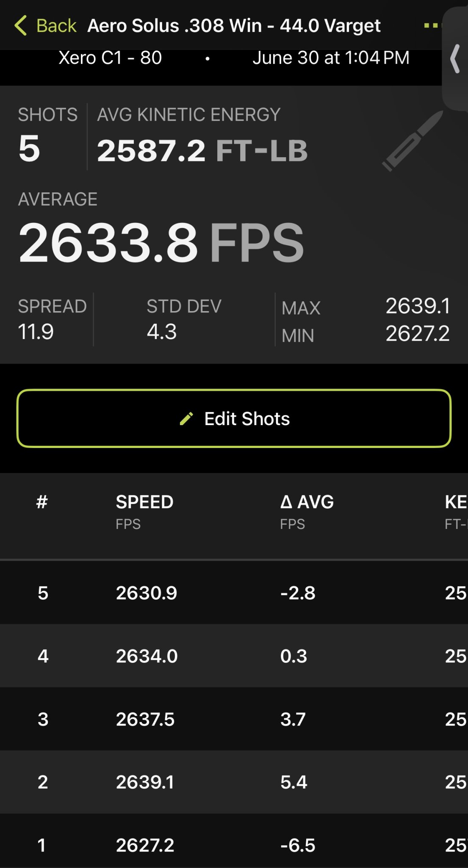Viewport: 468px width, 868px height.
Task: Select shot 3 row with 2637.5
Action: coord(234,719)
